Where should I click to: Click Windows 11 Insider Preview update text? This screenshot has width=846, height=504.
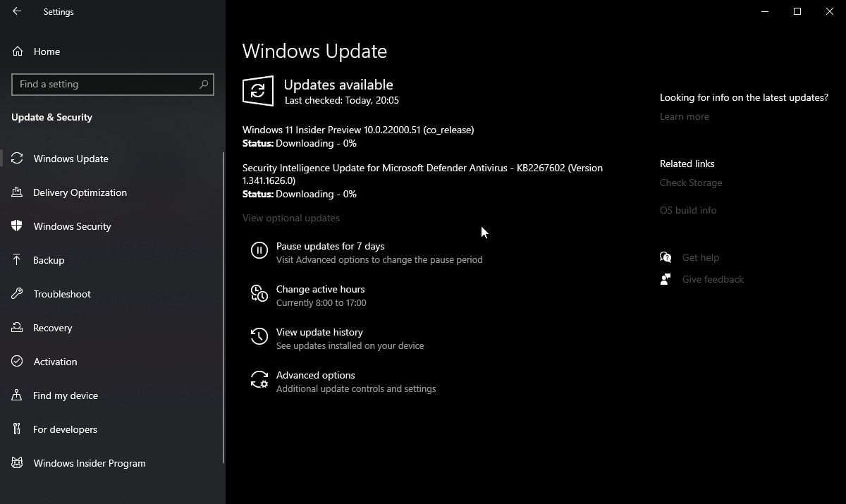pyautogui.click(x=358, y=130)
